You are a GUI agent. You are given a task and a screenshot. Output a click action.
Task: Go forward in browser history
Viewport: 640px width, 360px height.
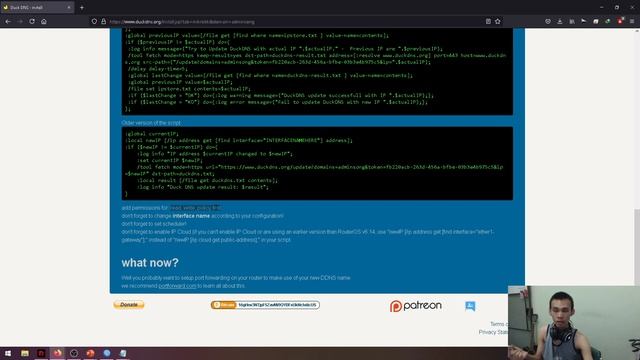[20, 21]
